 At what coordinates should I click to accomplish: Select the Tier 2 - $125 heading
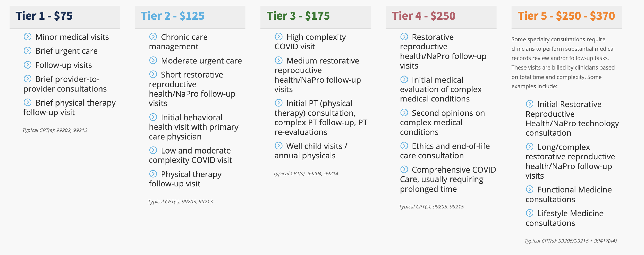point(173,16)
